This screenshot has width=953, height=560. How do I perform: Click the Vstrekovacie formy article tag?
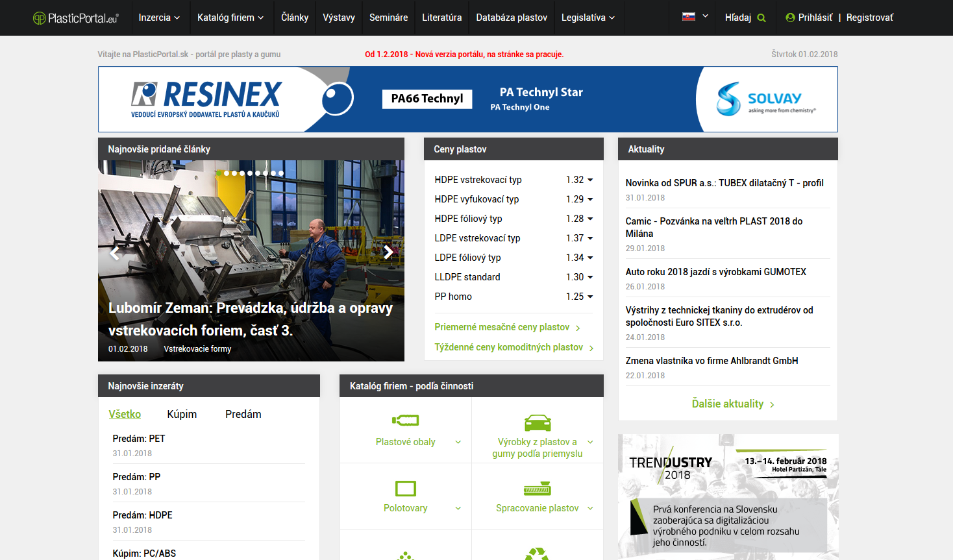(x=197, y=349)
